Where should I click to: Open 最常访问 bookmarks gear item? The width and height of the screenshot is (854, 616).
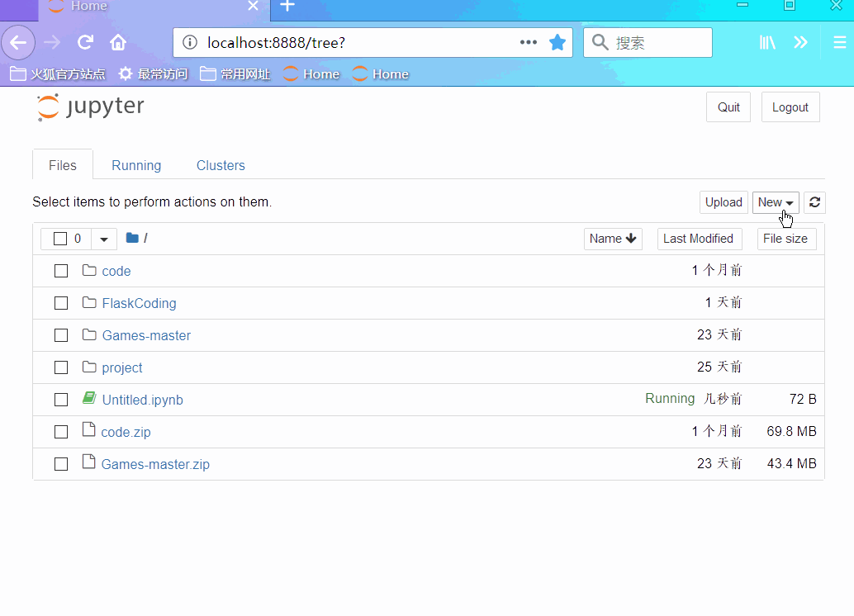(x=153, y=74)
